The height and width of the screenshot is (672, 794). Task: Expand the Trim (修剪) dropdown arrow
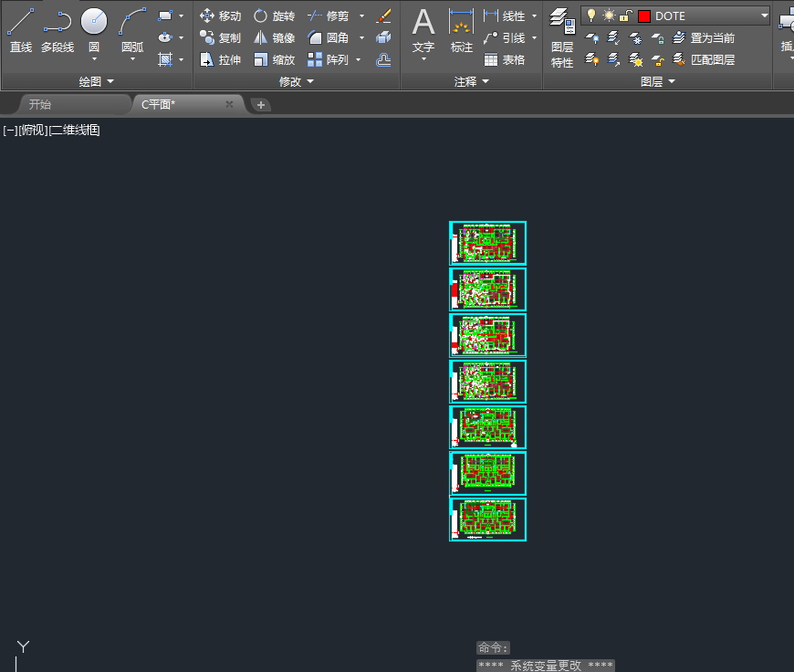click(x=361, y=16)
